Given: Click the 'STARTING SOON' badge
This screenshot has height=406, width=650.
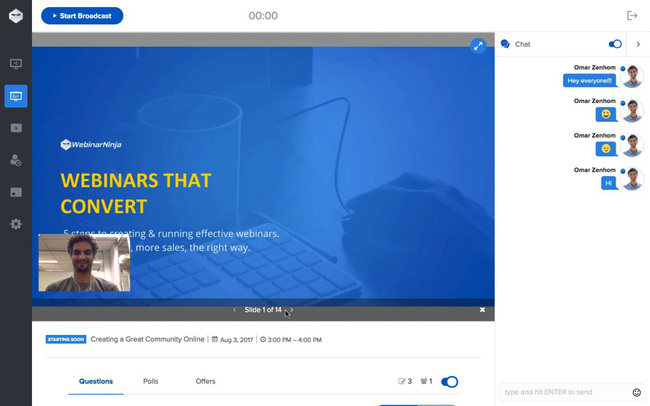Looking at the screenshot, I should tap(66, 339).
